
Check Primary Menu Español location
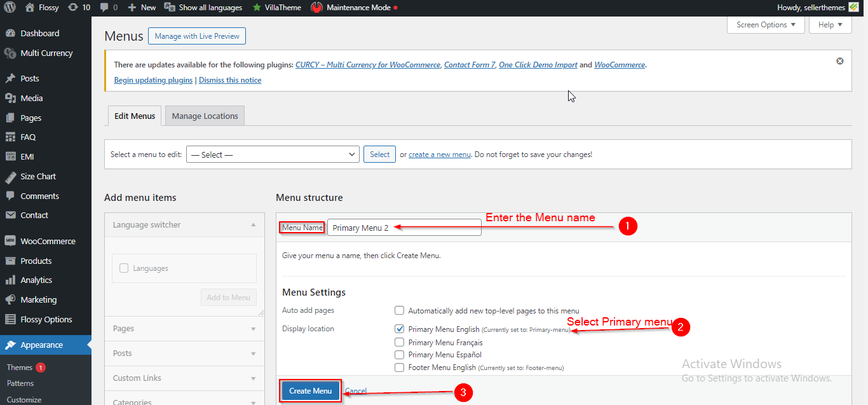click(399, 354)
